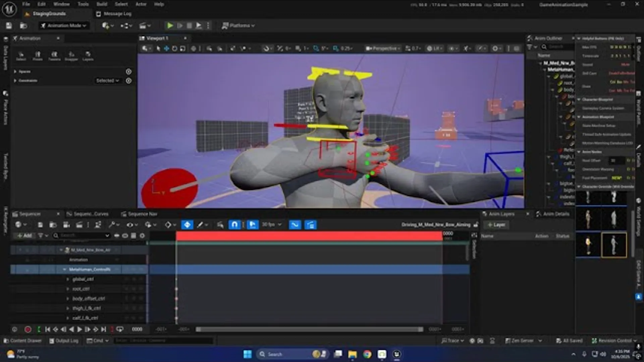Toggle the snapping magnet in the Sequencer toolbar
Screen dimensions: 644x362
[234, 225]
